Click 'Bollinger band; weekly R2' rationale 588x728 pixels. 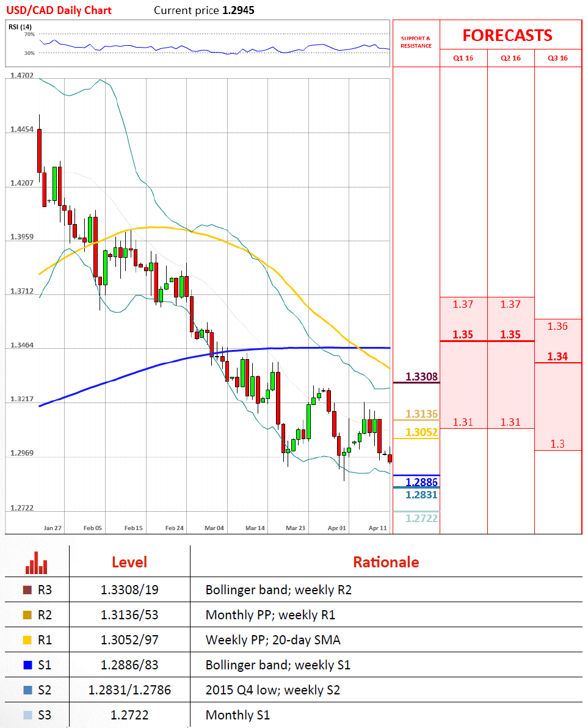tap(278, 590)
